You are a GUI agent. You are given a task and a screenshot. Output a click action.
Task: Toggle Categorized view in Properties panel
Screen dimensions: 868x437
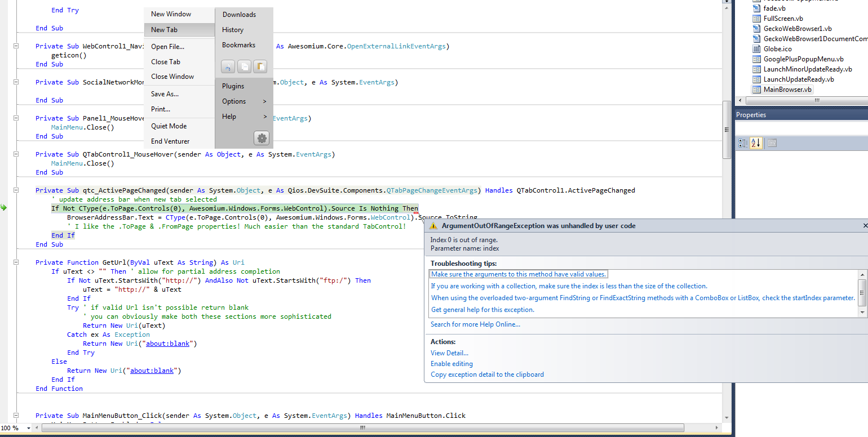[x=743, y=143]
